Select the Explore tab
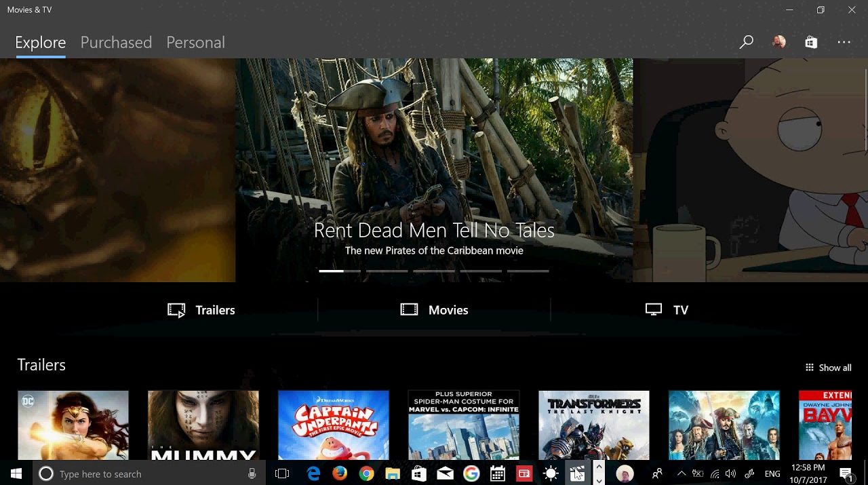 click(x=40, y=42)
